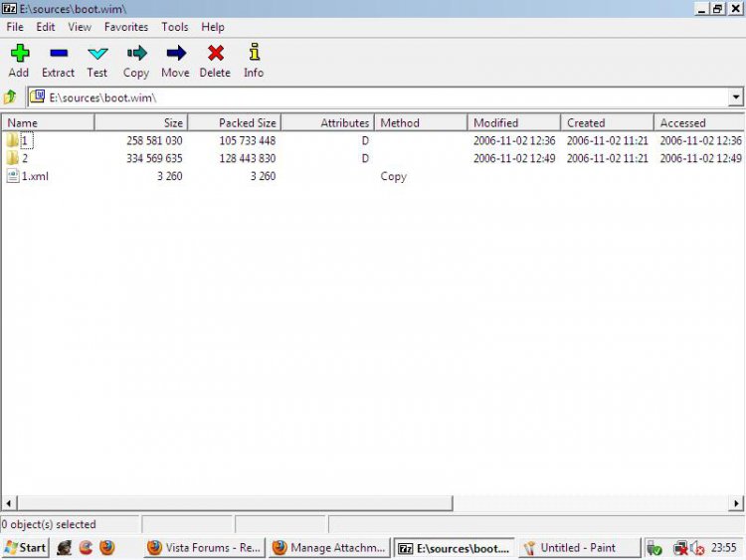Go up one folder level icon
Viewport: 746px width, 560px height.
pyautogui.click(x=11, y=97)
